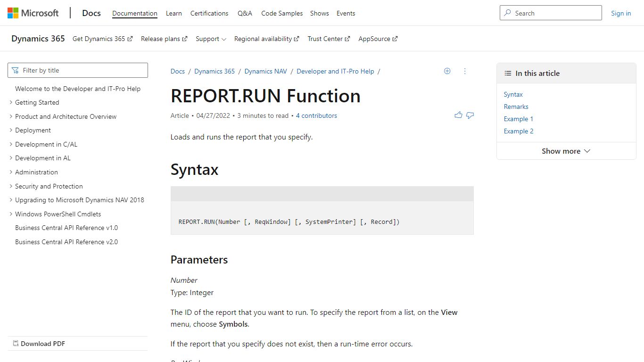Viewport: 644px width, 362px height.
Task: Click the filter funnel icon
Action: tap(16, 70)
